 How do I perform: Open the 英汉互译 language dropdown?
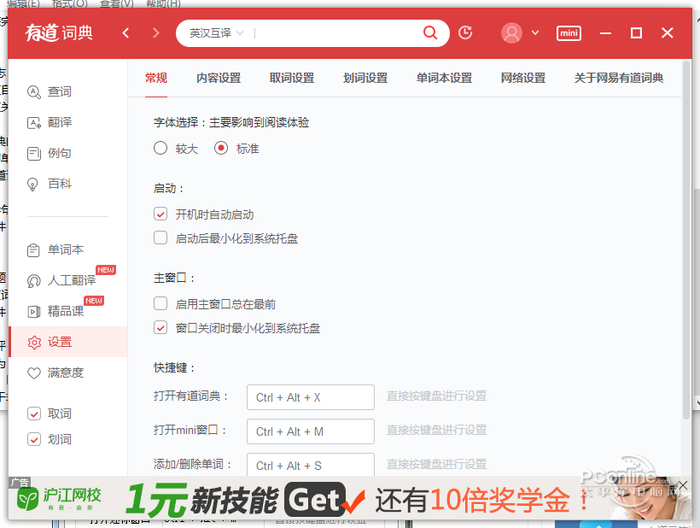tap(217, 33)
